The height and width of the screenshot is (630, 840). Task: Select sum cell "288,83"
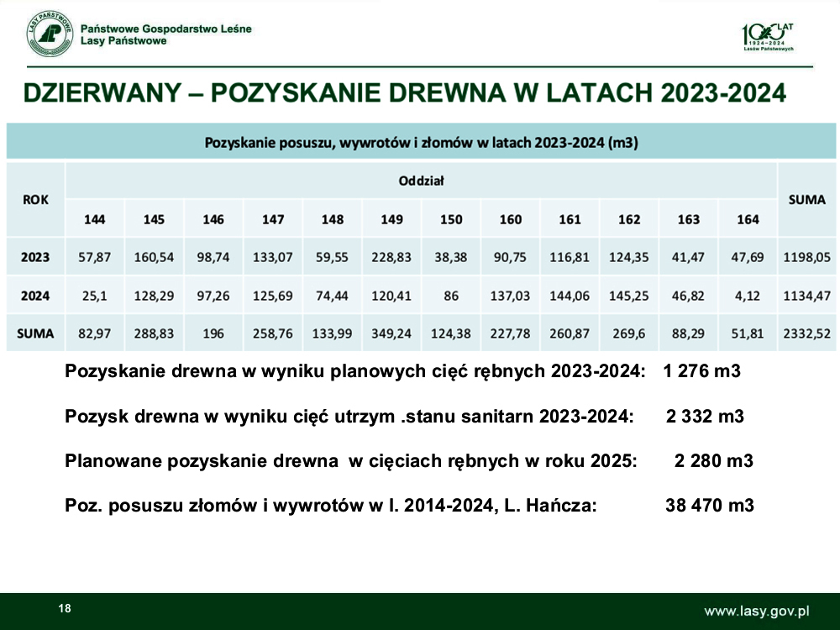coord(154,334)
